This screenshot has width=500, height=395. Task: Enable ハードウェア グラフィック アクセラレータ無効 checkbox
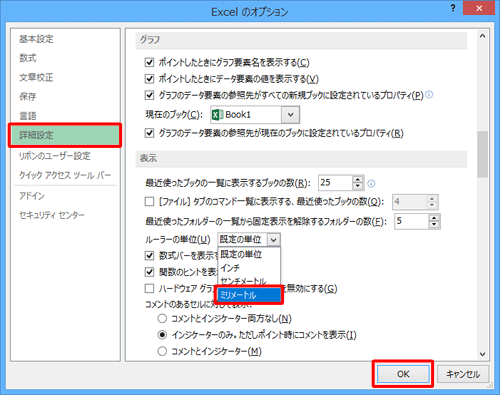pos(149,289)
